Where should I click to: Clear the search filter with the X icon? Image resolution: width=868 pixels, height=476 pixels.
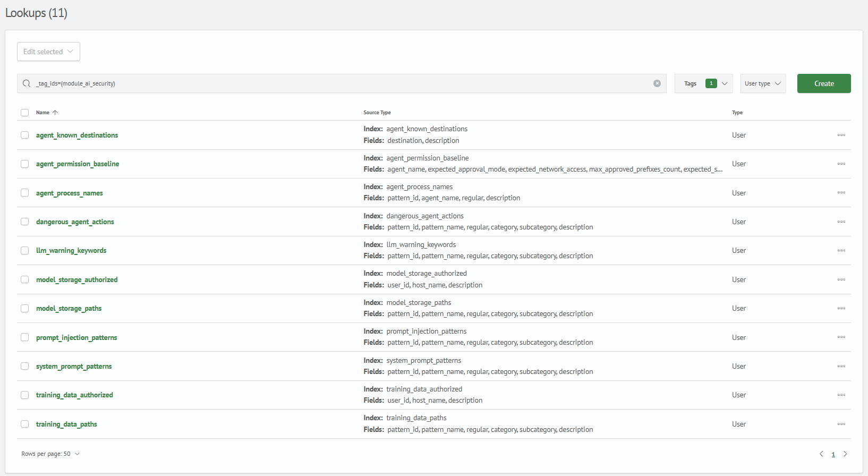point(657,83)
